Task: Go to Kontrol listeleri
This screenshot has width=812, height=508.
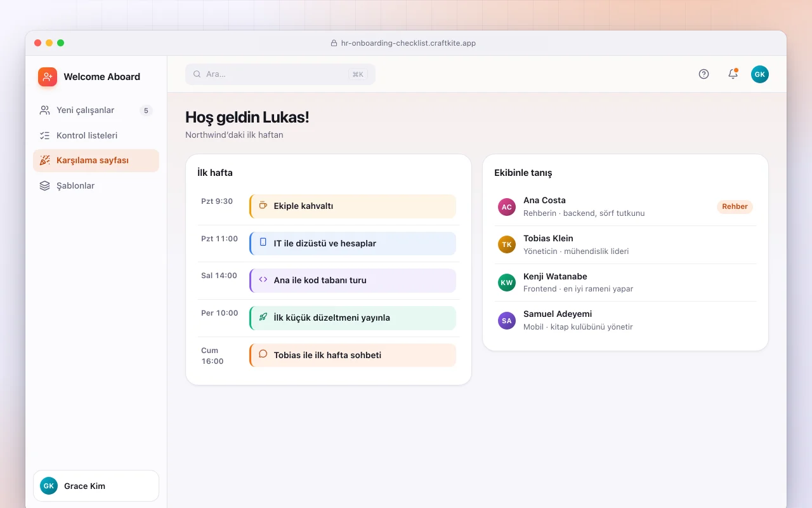Action: [96, 135]
